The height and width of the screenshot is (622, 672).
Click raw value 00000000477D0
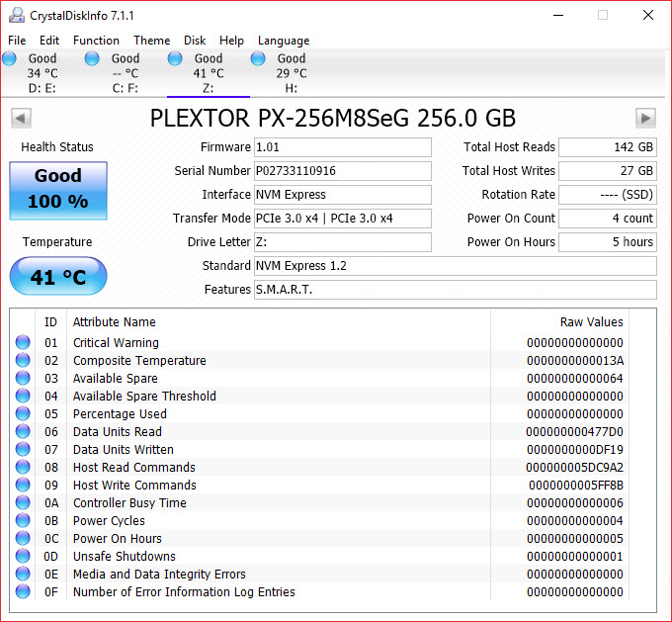(x=575, y=431)
